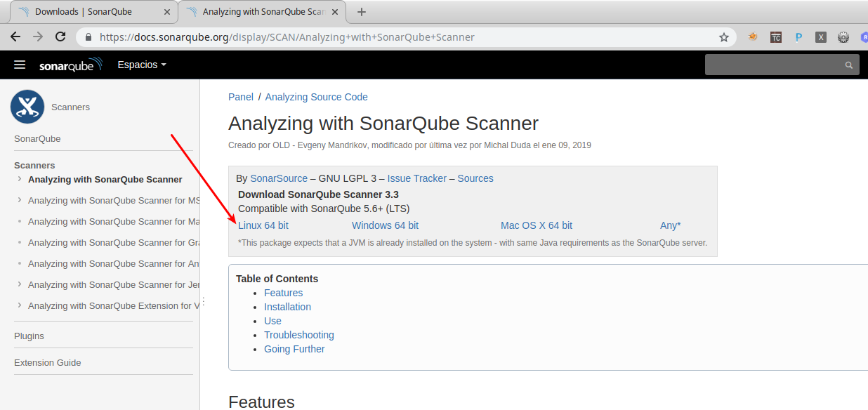Open the Espacios dropdown menu
Image resolution: width=868 pixels, height=410 pixels.
[142, 65]
